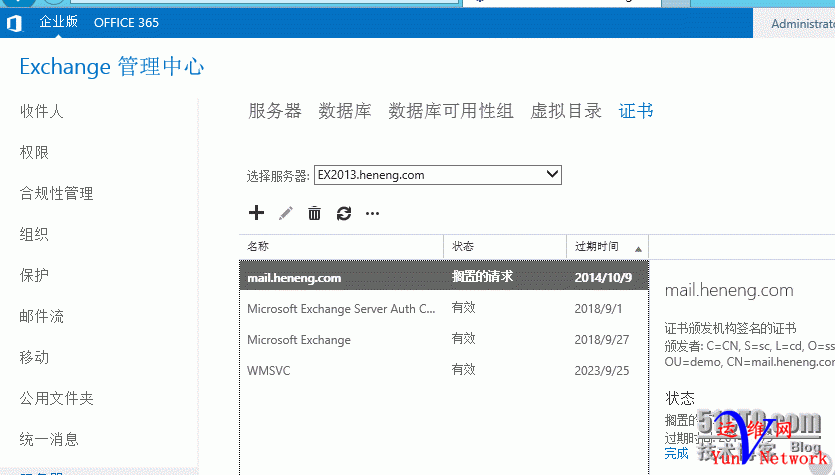Open 邮件流 in the left navigation

[x=42, y=316]
